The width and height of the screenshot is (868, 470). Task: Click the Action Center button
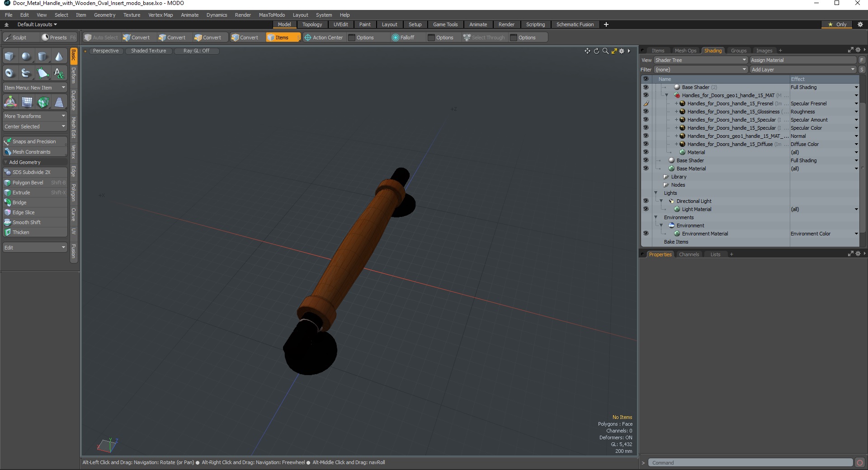(x=324, y=38)
